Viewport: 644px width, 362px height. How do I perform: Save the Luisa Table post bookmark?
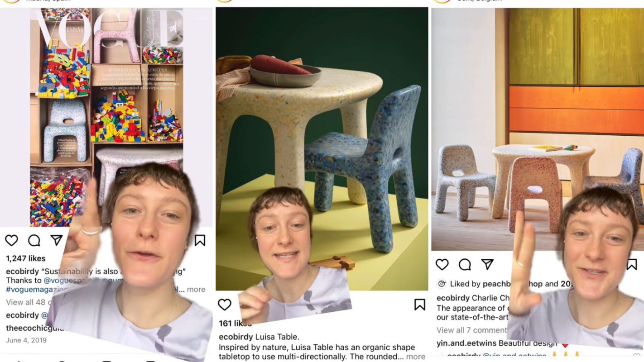pos(420,305)
